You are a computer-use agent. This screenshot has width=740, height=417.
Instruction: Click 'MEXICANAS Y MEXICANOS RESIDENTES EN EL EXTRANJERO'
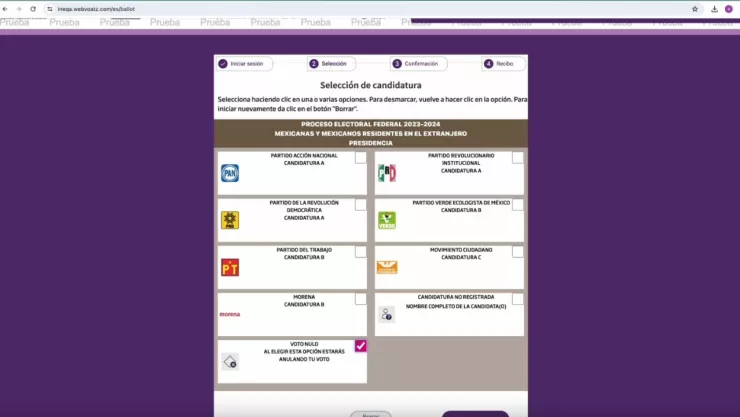tap(371, 133)
